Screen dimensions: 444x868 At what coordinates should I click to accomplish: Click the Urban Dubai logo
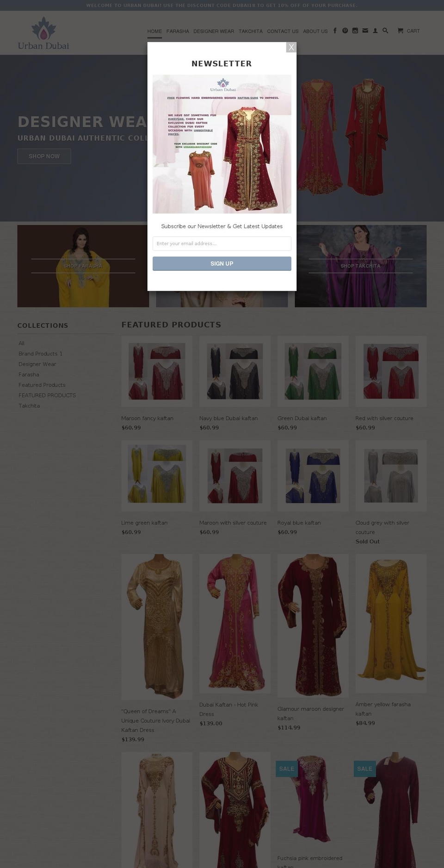coord(43,33)
